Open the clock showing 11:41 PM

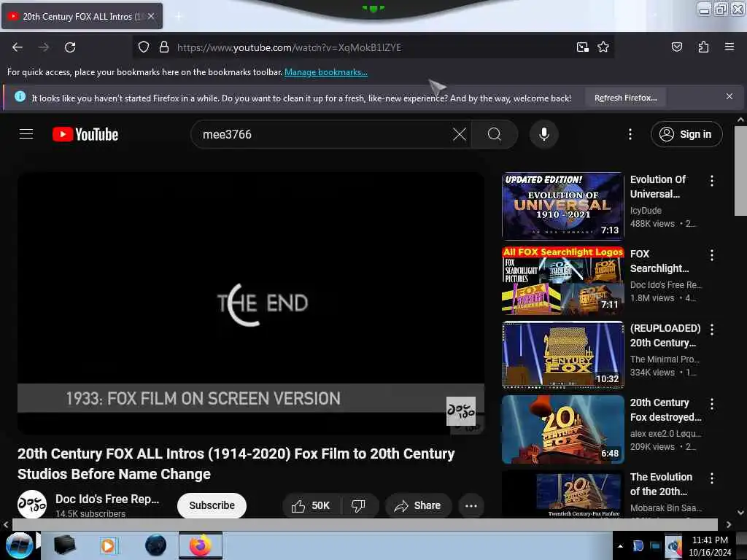tap(710, 545)
